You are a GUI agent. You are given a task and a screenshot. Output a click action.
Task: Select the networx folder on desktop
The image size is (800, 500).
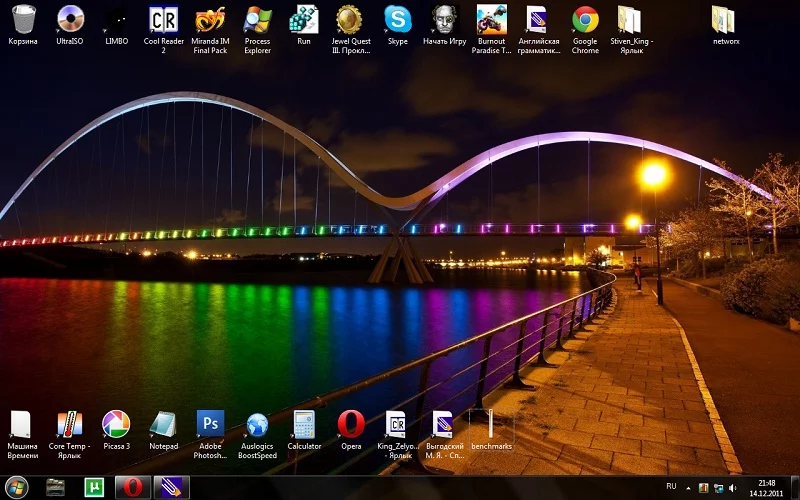click(x=726, y=20)
